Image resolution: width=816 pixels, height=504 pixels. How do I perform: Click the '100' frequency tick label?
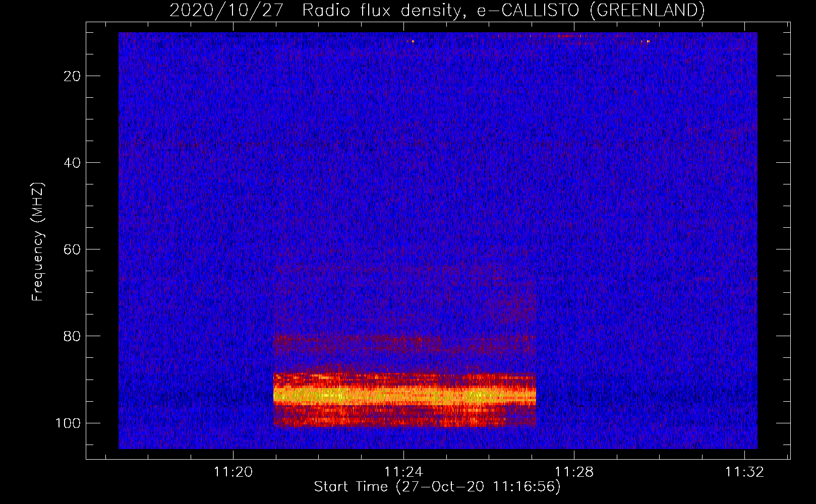point(68,423)
